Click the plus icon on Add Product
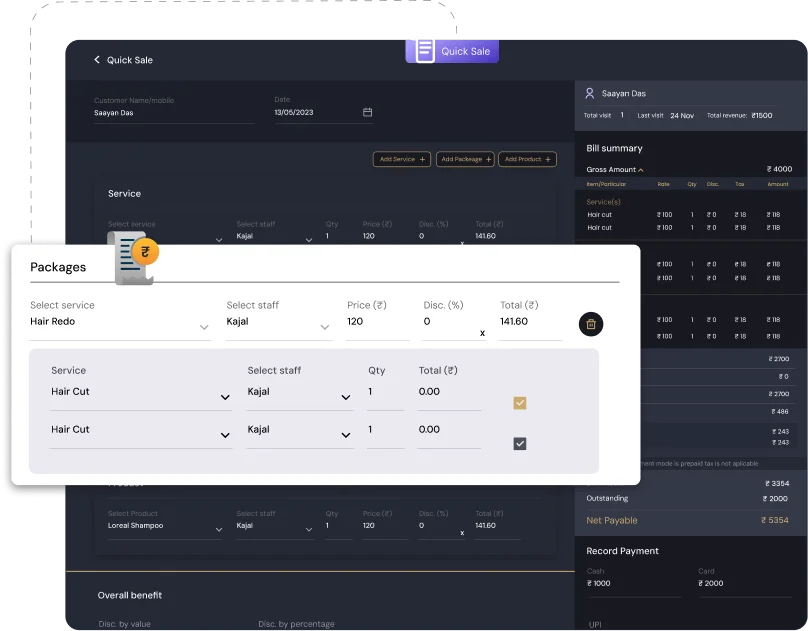Screen dimensions: 808x631 pos(549,159)
